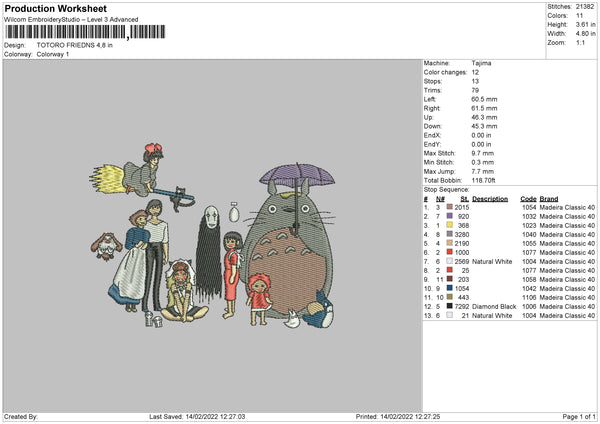Screen dimensions: 600x424
Task: Pick the yellow swatch beside stitch count 368
Action: point(450,225)
